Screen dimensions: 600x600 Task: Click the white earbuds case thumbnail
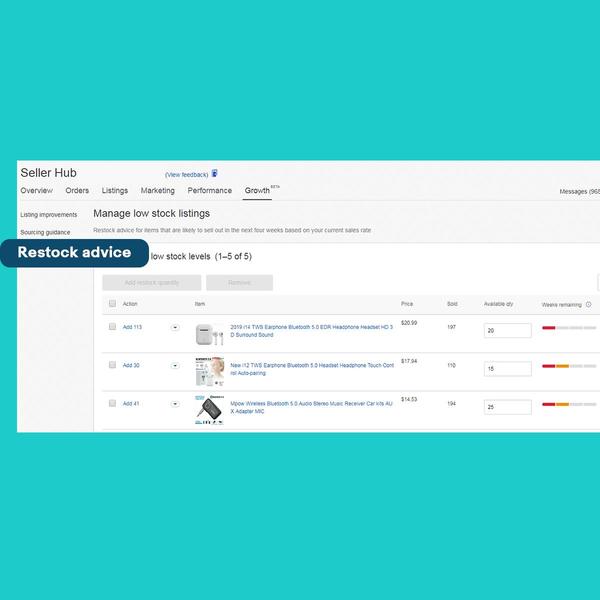click(x=209, y=334)
